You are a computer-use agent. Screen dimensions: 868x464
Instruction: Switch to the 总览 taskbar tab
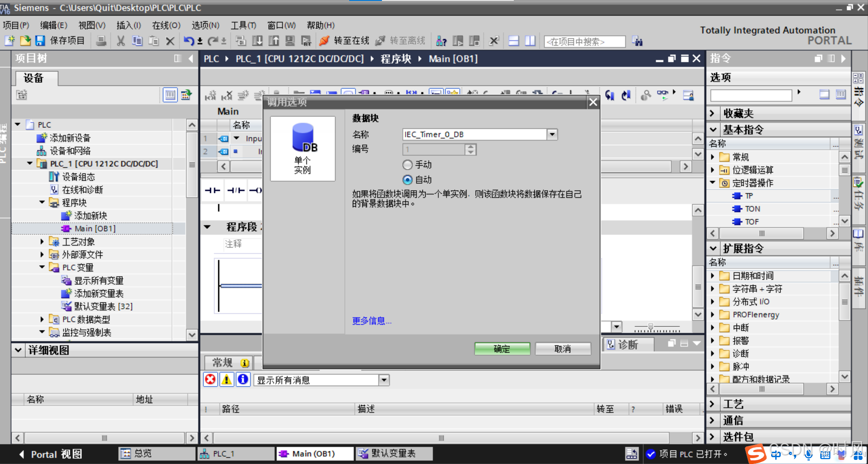[x=157, y=454]
